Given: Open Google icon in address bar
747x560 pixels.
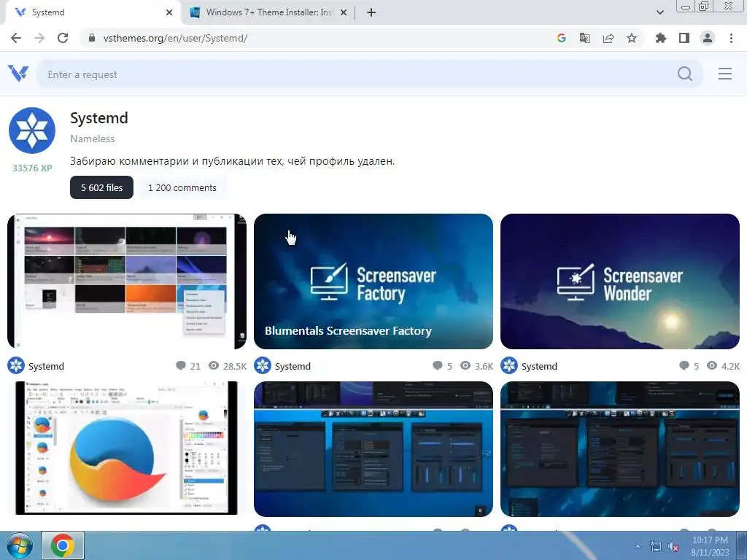Looking at the screenshot, I should click(x=562, y=38).
